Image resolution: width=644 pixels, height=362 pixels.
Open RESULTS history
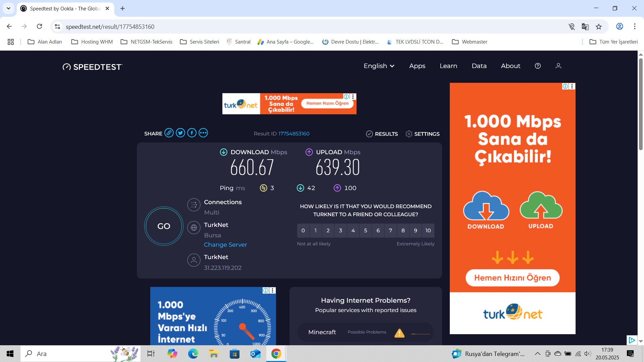tap(382, 134)
